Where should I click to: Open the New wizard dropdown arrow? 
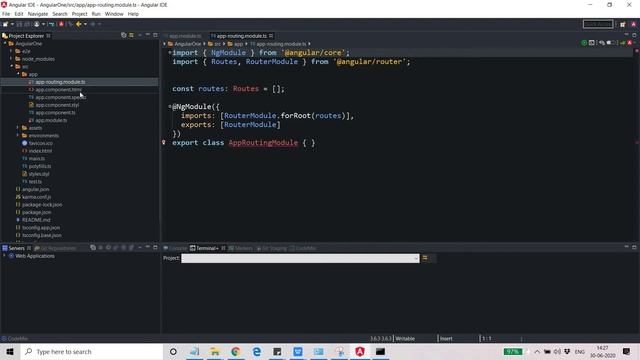coord(12,24)
